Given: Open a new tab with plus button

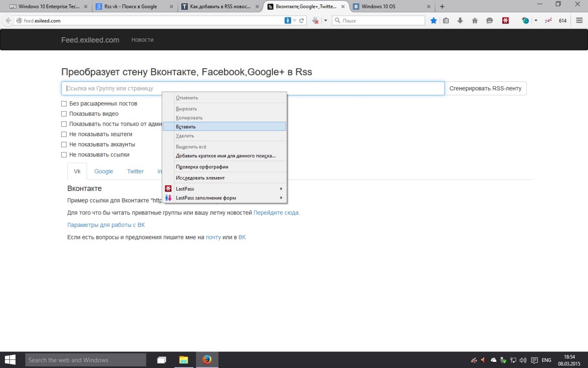Looking at the screenshot, I should tap(442, 7).
